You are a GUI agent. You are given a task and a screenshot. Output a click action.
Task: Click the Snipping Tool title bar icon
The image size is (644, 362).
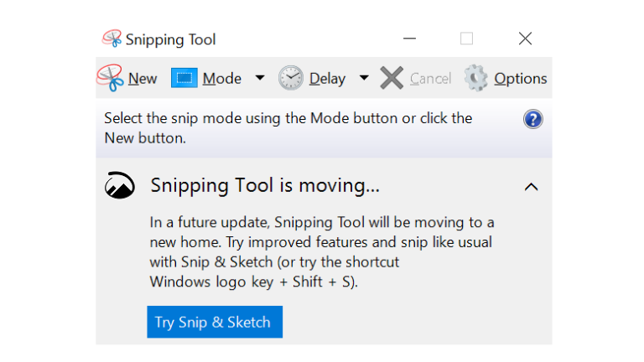coord(112,39)
